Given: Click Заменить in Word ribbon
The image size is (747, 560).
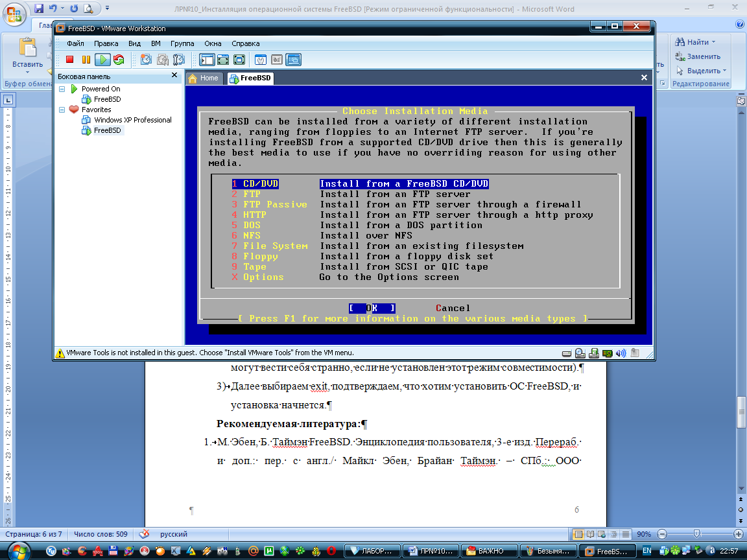Looking at the screenshot, I should [698, 56].
